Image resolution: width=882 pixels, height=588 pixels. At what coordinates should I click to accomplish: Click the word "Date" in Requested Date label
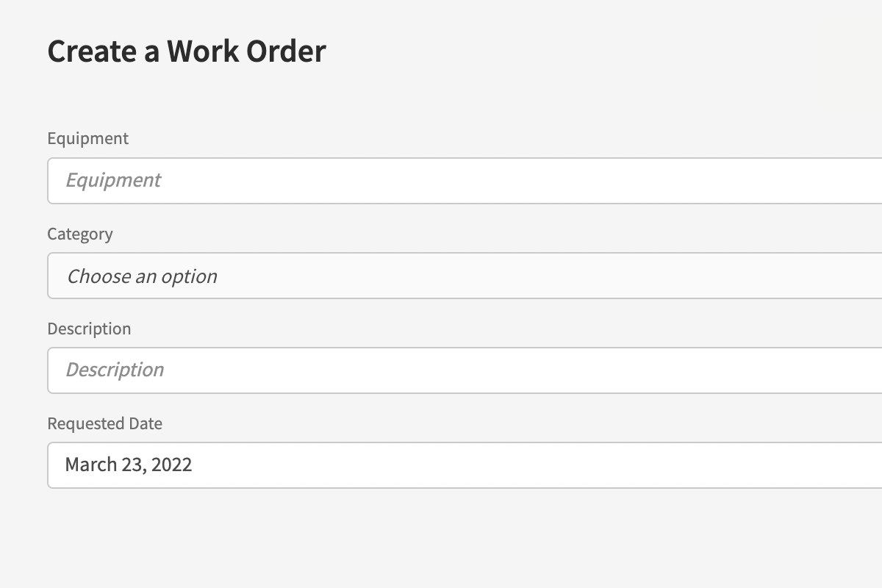146,423
